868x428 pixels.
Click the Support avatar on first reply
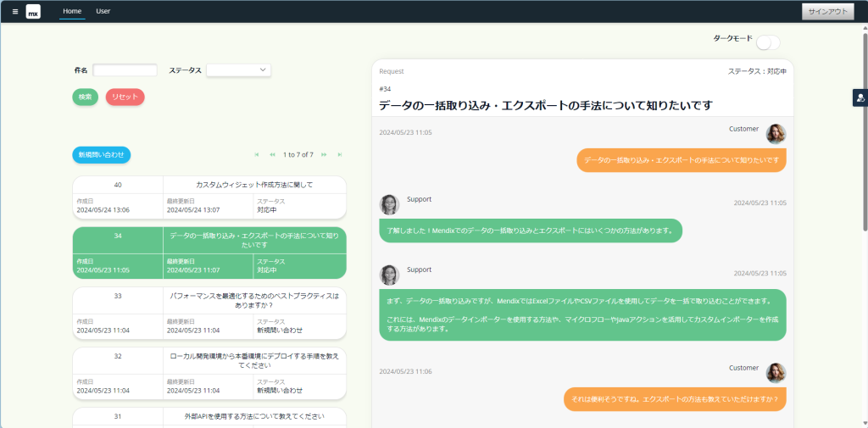pyautogui.click(x=389, y=204)
